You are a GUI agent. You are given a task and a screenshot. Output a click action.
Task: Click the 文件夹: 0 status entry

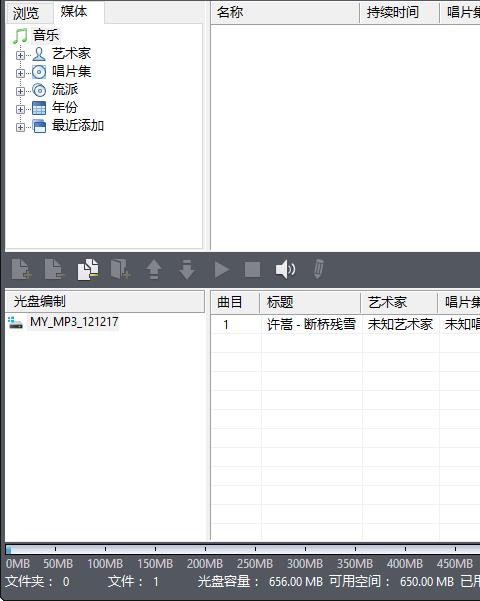coord(37,581)
